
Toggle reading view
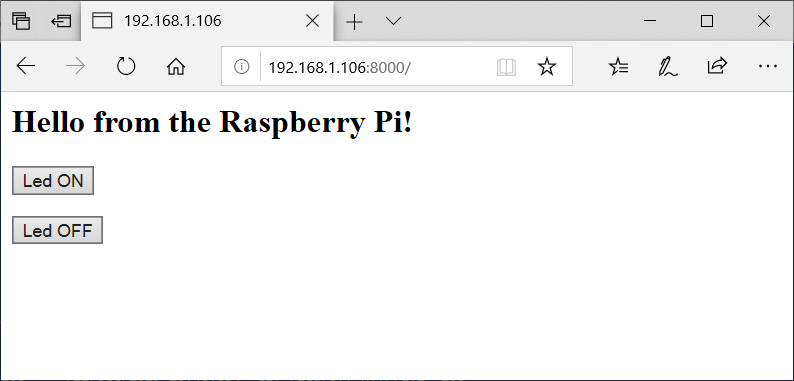(506, 67)
